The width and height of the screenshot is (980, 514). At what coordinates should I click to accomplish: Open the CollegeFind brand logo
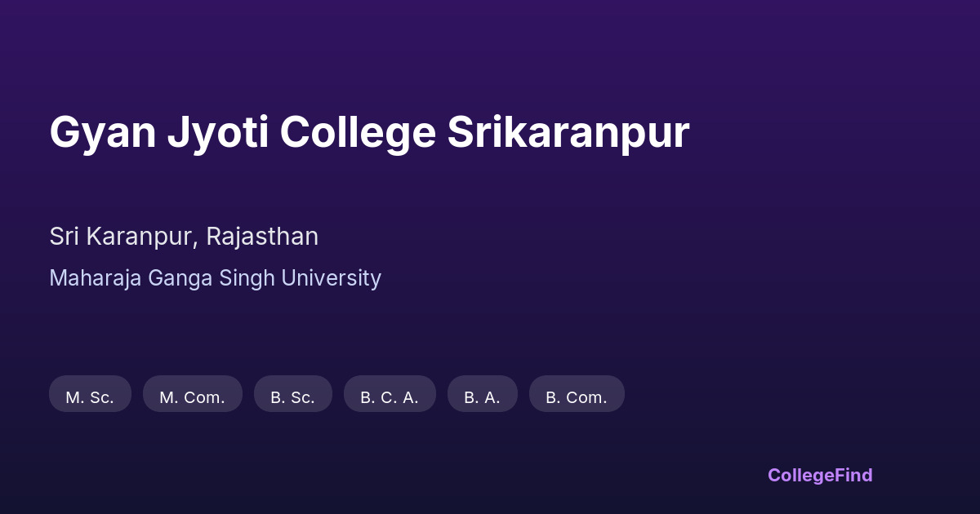point(819,475)
